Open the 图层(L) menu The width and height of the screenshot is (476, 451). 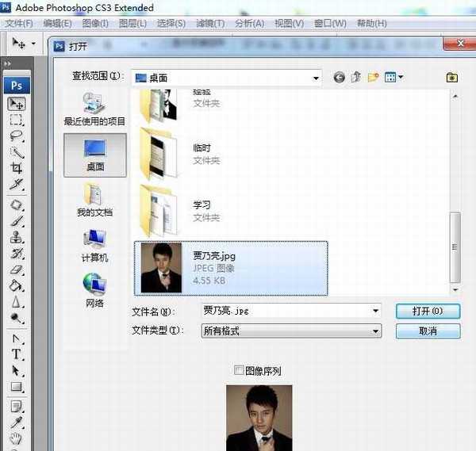coord(133,23)
